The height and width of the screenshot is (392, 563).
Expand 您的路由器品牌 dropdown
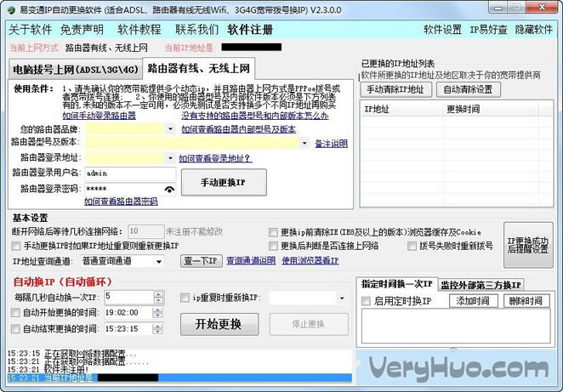coord(171,128)
